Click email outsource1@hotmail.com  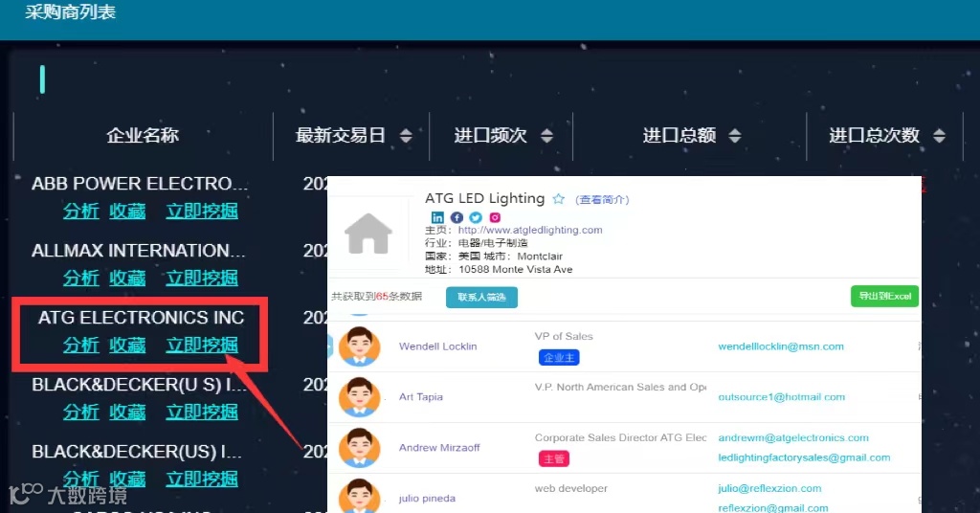782,397
